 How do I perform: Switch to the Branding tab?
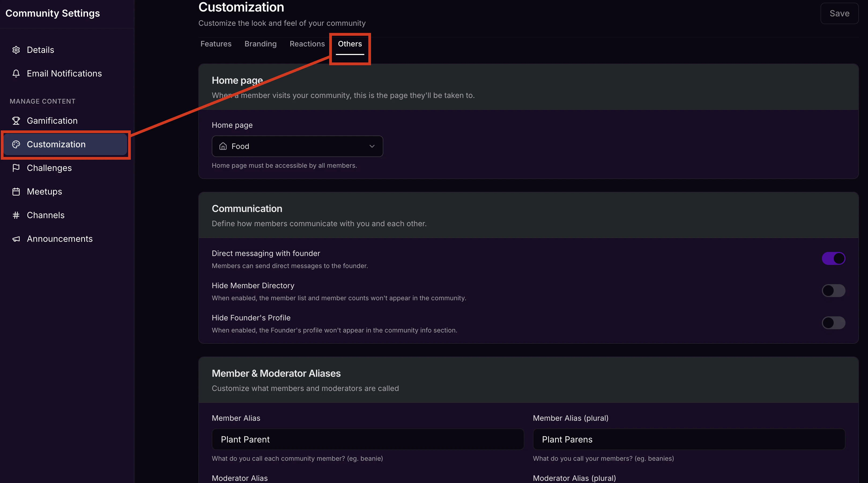pyautogui.click(x=260, y=44)
